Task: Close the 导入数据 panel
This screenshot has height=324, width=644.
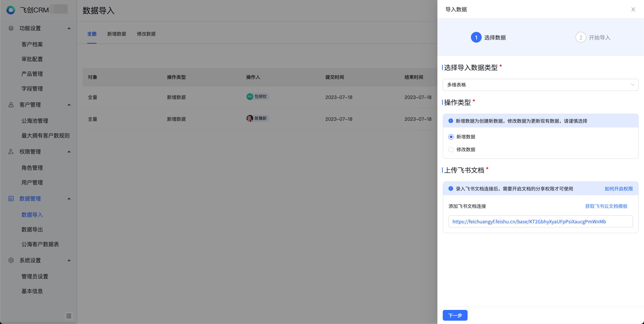Action: 633,9
